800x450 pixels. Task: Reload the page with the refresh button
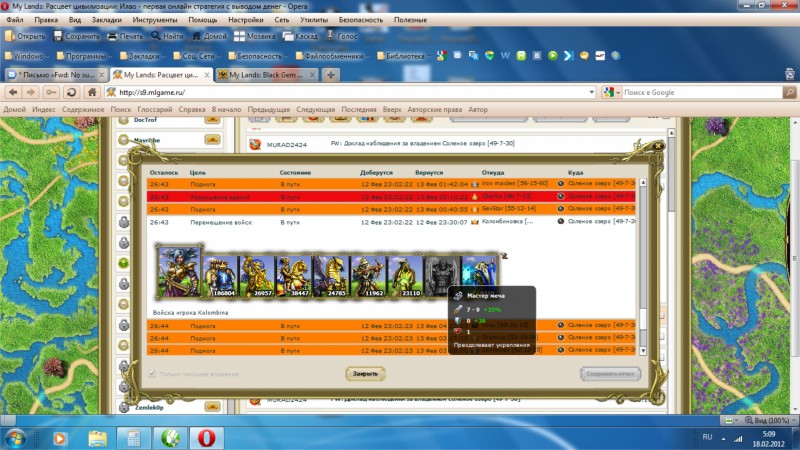(x=71, y=92)
